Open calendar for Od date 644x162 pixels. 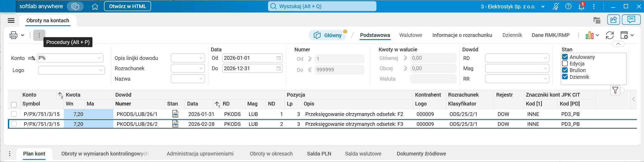click(x=279, y=58)
